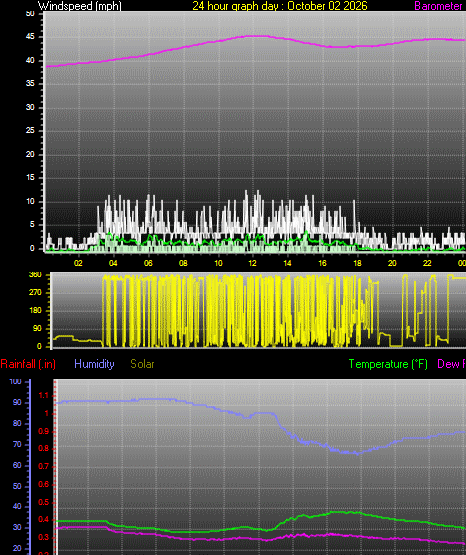Click the 10 mph windspeed axis value

[x=30, y=201]
